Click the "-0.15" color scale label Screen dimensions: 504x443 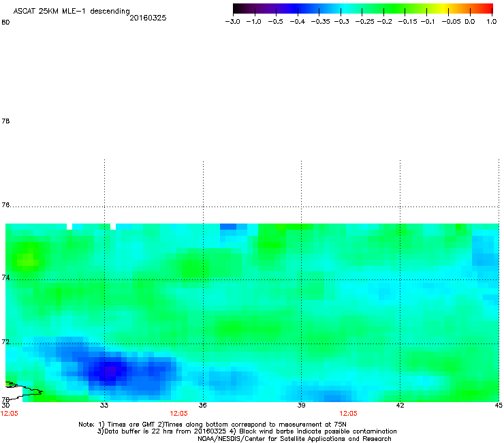(x=407, y=22)
